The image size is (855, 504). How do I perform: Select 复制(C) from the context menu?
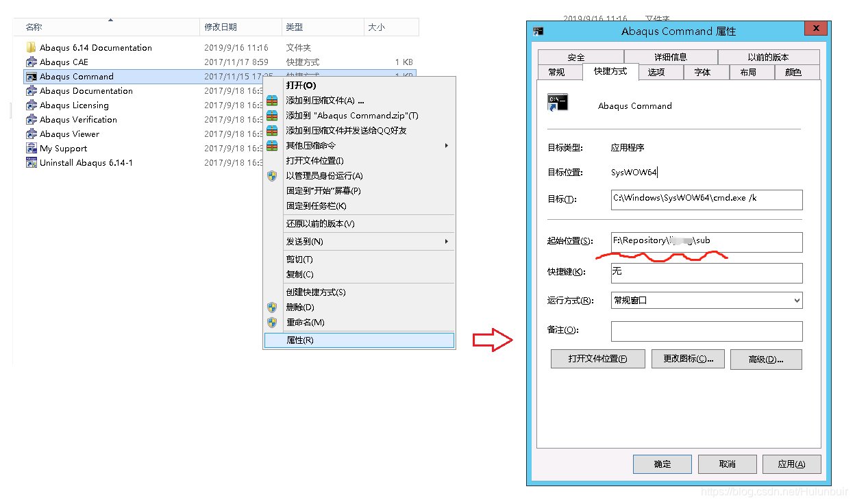(359, 274)
